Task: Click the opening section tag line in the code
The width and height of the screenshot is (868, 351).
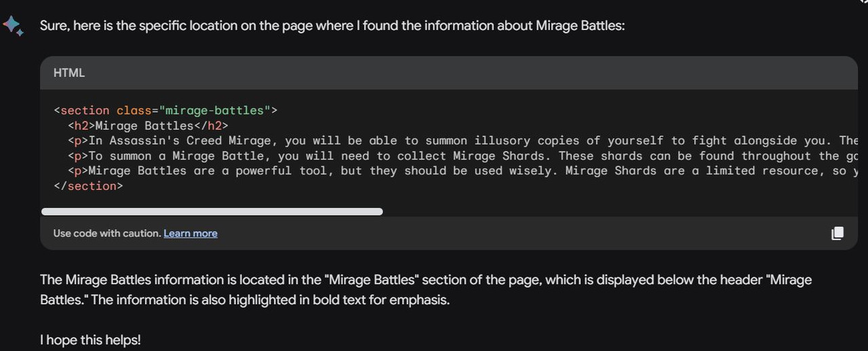Action: coord(165,110)
